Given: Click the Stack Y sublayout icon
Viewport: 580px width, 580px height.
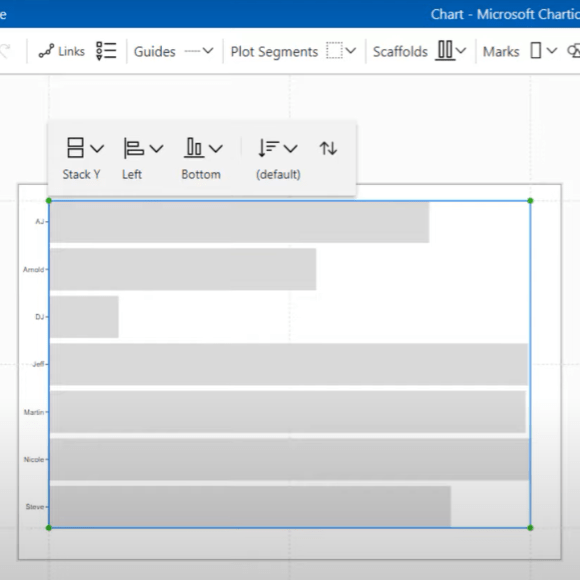Looking at the screenshot, I should point(75,148).
